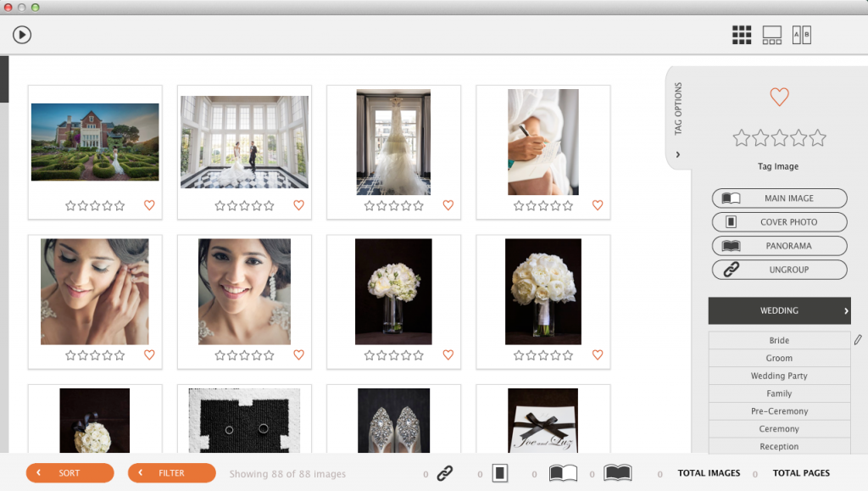
Task: Select the hanging wedding dress thumbnail
Action: click(x=393, y=142)
